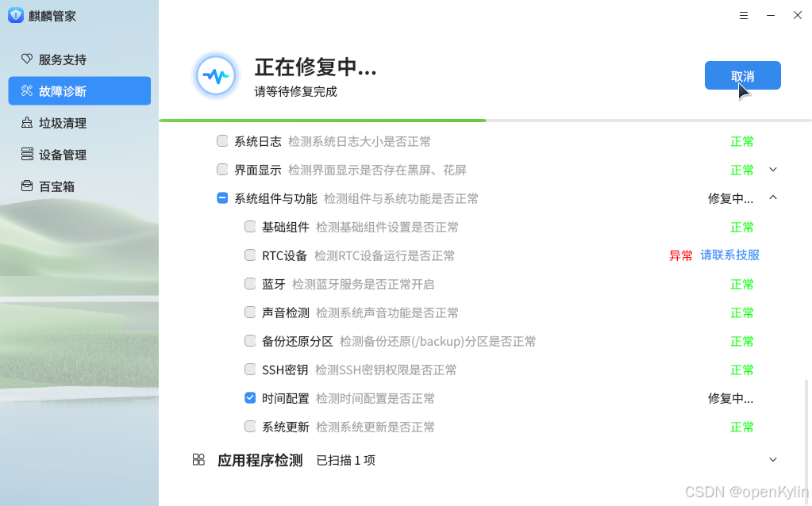Click description 检测系统日志大小是否正常
Image resolution: width=812 pixels, height=506 pixels.
360,141
